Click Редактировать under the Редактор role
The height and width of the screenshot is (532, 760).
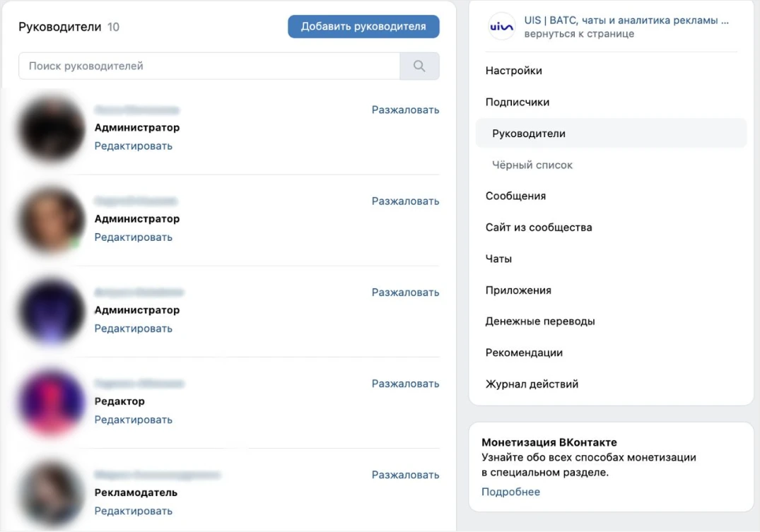point(134,420)
